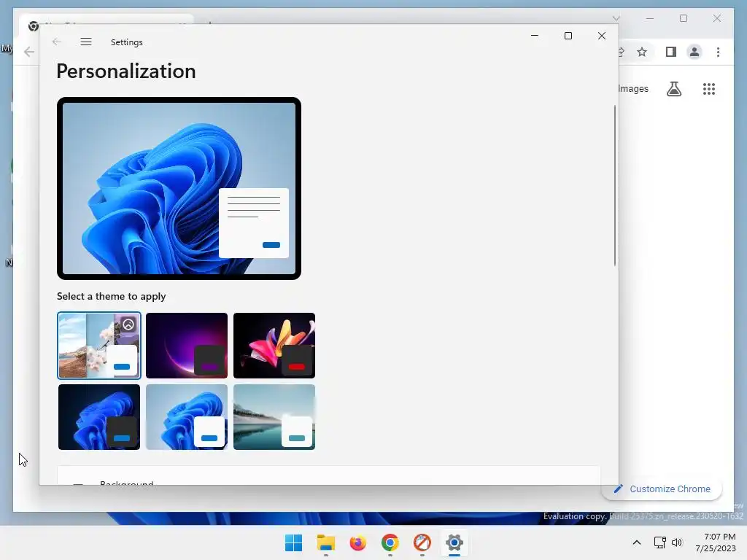The width and height of the screenshot is (747, 560).
Task: Open Chrome tab search chevron
Action: tap(616, 18)
